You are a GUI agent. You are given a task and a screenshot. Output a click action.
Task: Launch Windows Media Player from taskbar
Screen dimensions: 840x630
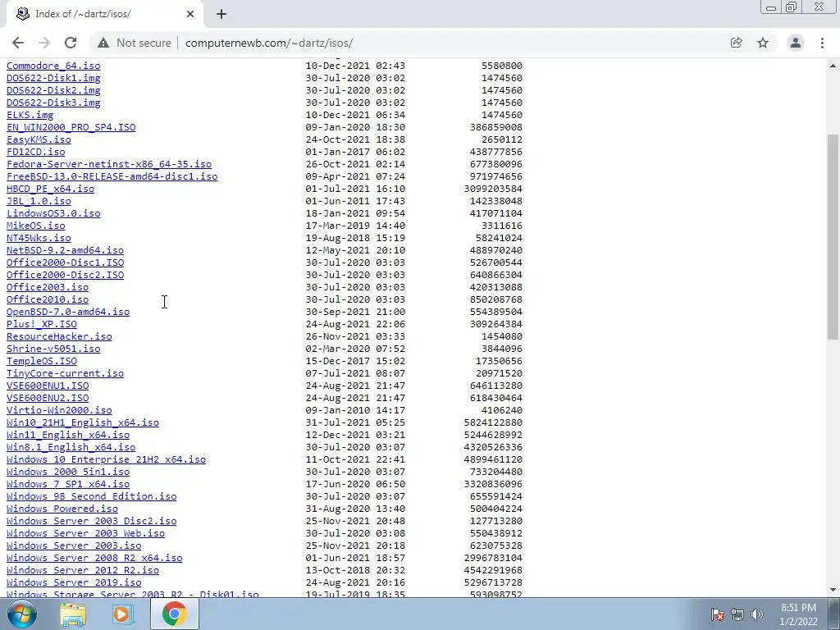123,614
